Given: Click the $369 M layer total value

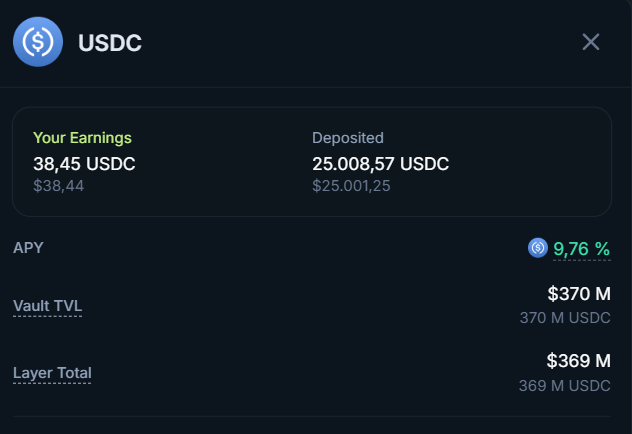Looking at the screenshot, I should coord(578,361).
